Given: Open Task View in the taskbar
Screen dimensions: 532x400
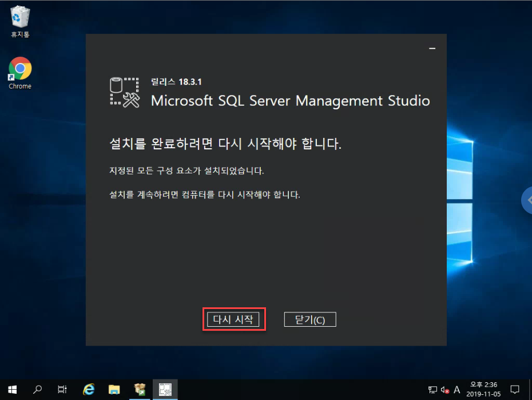Looking at the screenshot, I should [62, 390].
